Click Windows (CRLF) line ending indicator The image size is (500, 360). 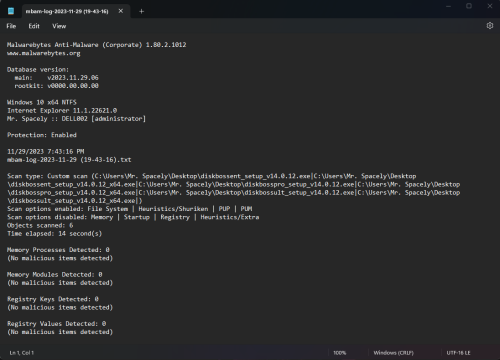[x=393, y=353]
